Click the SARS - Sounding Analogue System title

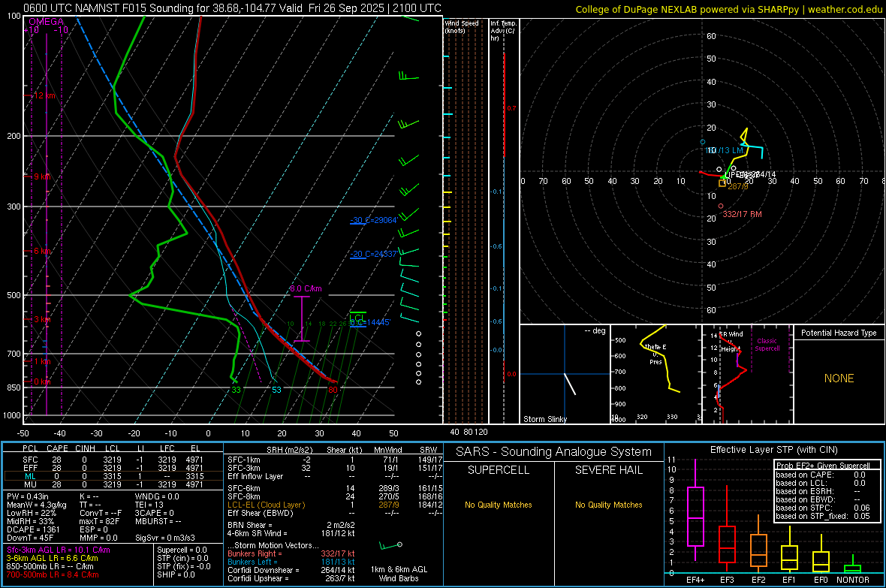coord(554,452)
